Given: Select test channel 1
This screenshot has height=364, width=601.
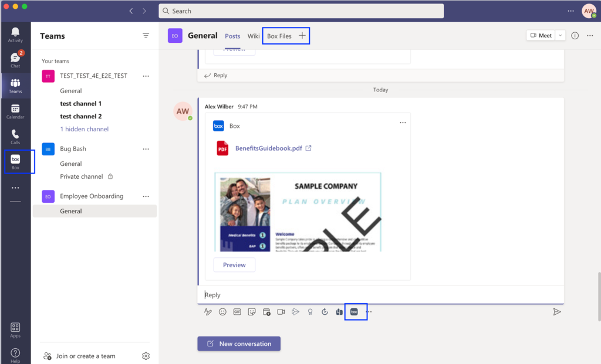Looking at the screenshot, I should coord(81,103).
